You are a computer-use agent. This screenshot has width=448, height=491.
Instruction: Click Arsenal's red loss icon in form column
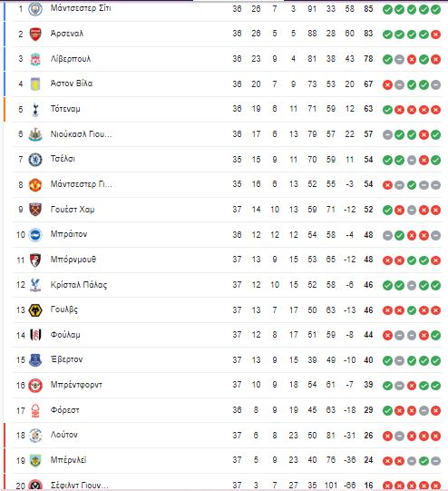pyautogui.click(x=435, y=34)
